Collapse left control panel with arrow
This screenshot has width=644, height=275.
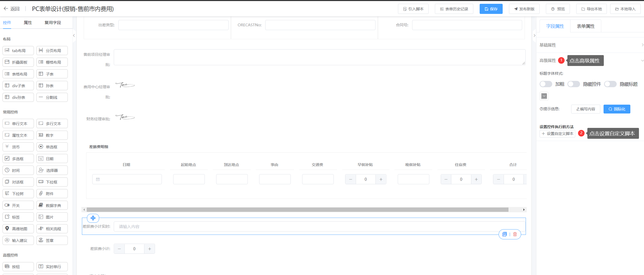[74, 36]
